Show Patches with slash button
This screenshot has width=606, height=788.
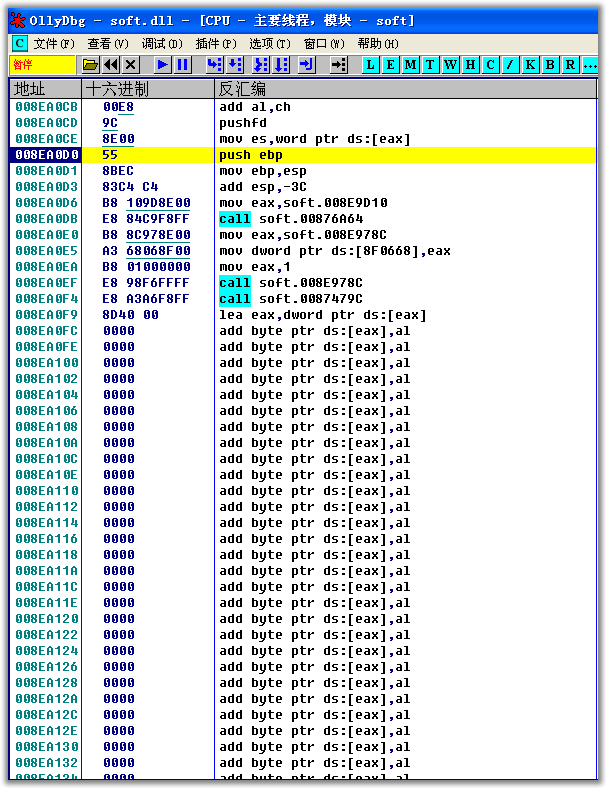pyautogui.click(x=510, y=64)
